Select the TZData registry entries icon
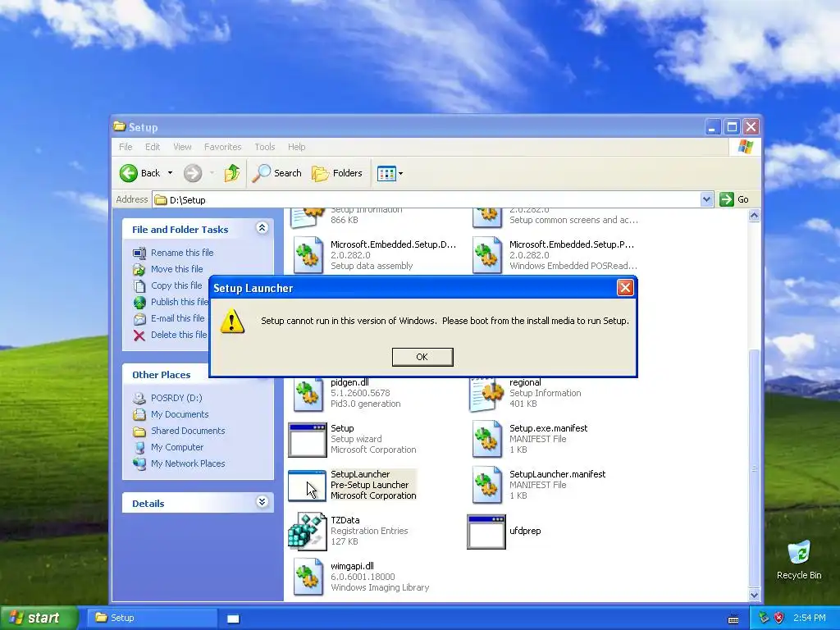 (307, 532)
